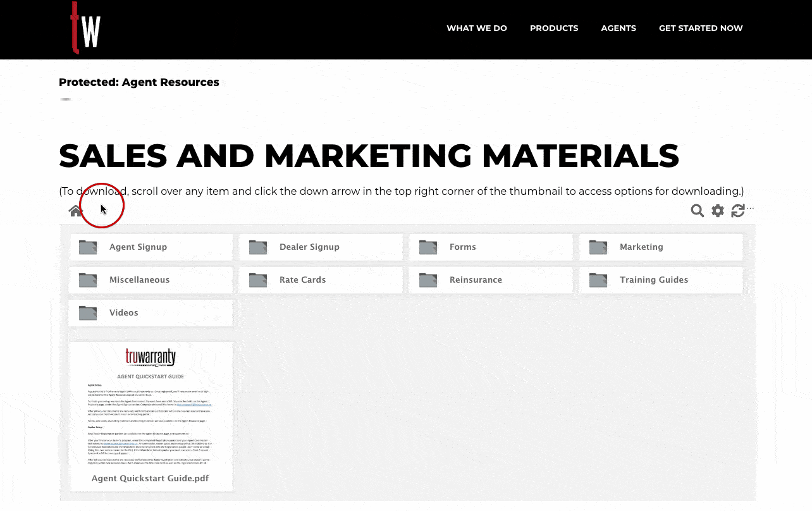Click the Miscellaneous folder icon
Viewport: 812px width, 511px height.
[x=88, y=280]
